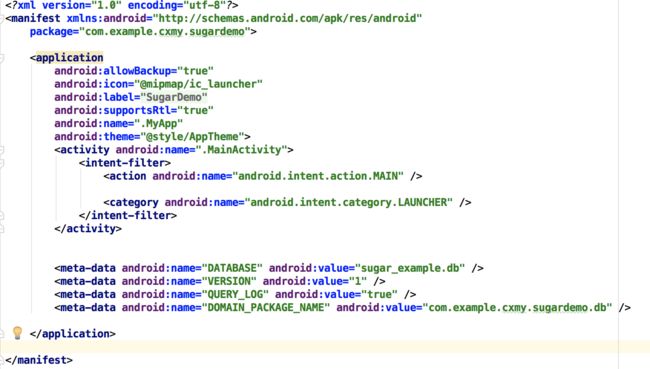Click the opening <manifest tag name
This screenshot has width=650, height=369.
[x=33, y=18]
